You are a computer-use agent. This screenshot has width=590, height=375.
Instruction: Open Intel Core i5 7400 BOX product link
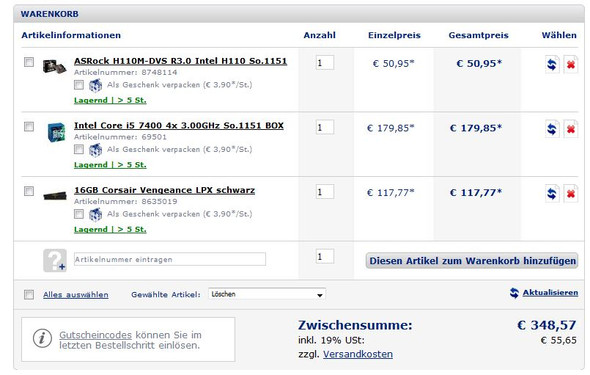[179, 126]
